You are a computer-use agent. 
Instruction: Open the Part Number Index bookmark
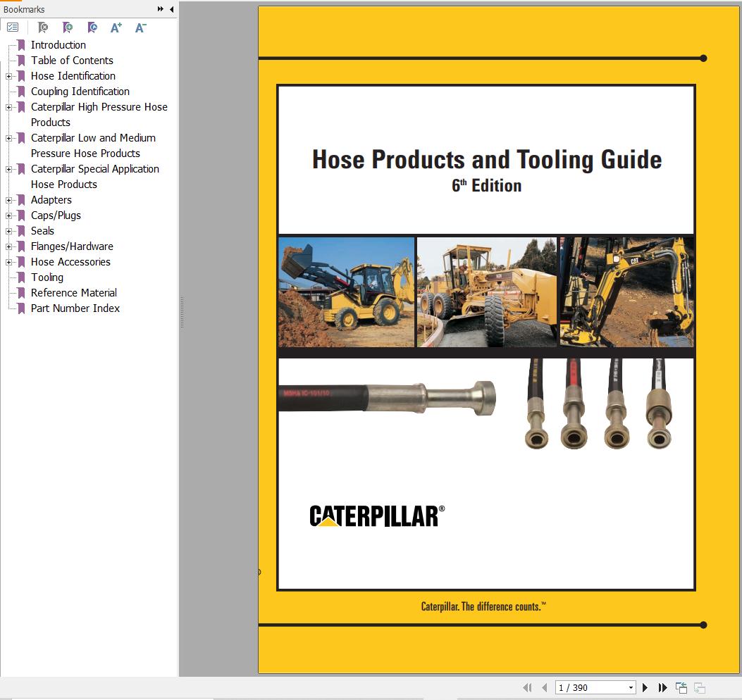[x=75, y=308]
